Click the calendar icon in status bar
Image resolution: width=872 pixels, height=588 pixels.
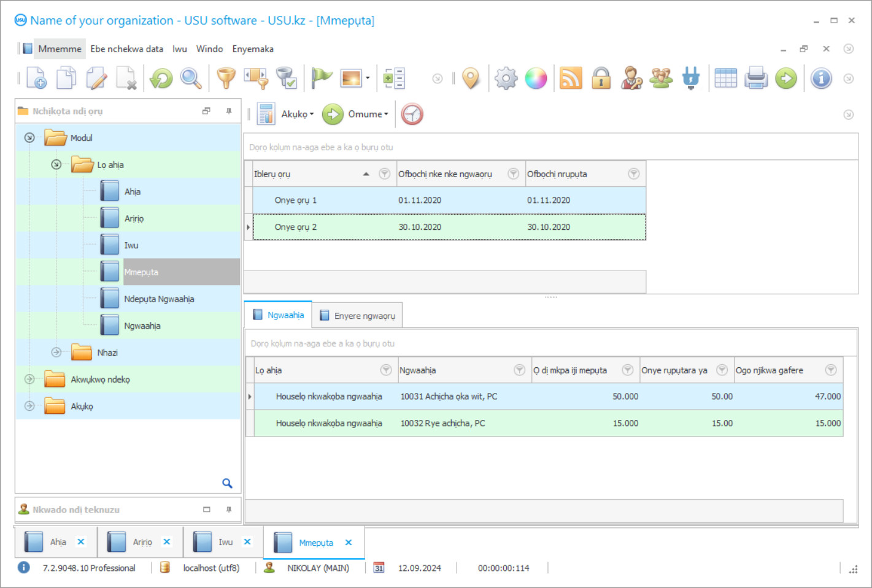pyautogui.click(x=379, y=568)
